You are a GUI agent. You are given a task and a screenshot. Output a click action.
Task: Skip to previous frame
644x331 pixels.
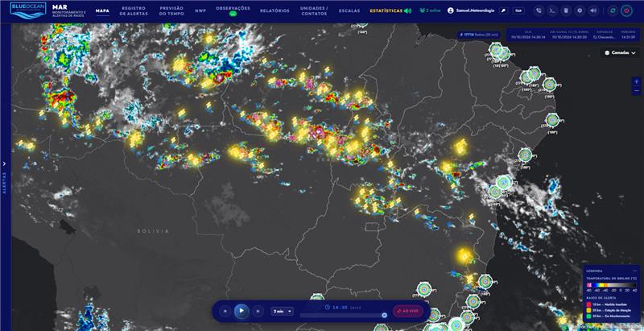[225, 311]
